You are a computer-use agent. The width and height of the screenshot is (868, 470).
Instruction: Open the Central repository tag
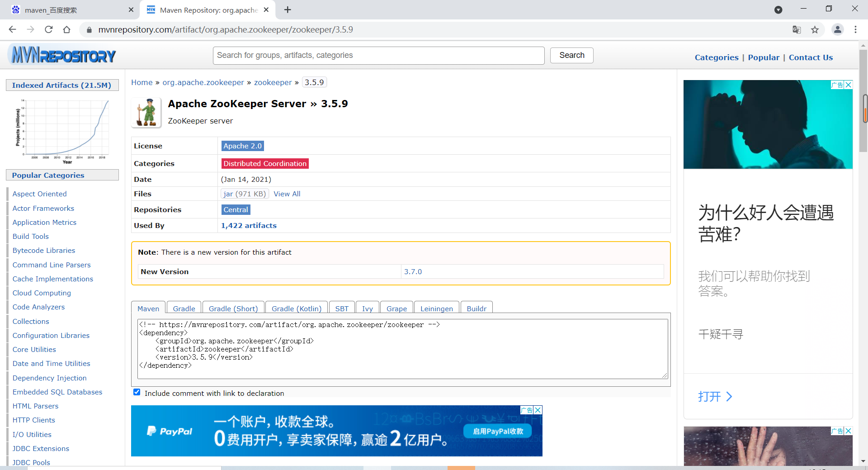point(236,209)
